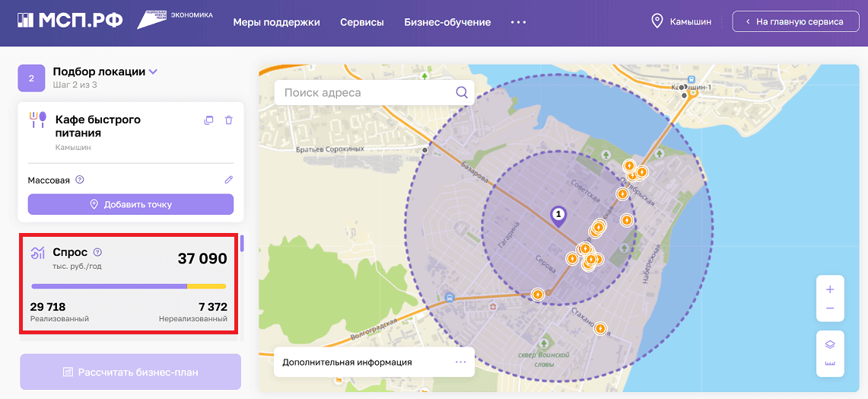This screenshot has height=399, width=868.
Task: Click into the Поиск адреса search field
Action: 365,93
